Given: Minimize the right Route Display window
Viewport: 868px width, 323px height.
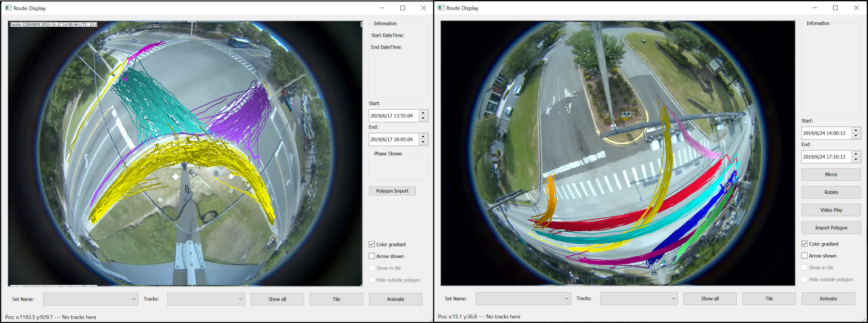Looking at the screenshot, I should tap(815, 8).
